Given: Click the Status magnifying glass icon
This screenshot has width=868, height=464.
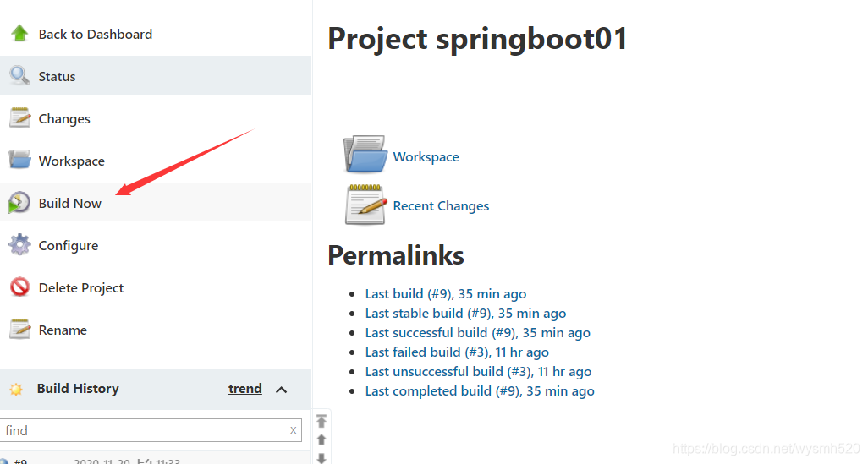Looking at the screenshot, I should (x=19, y=76).
